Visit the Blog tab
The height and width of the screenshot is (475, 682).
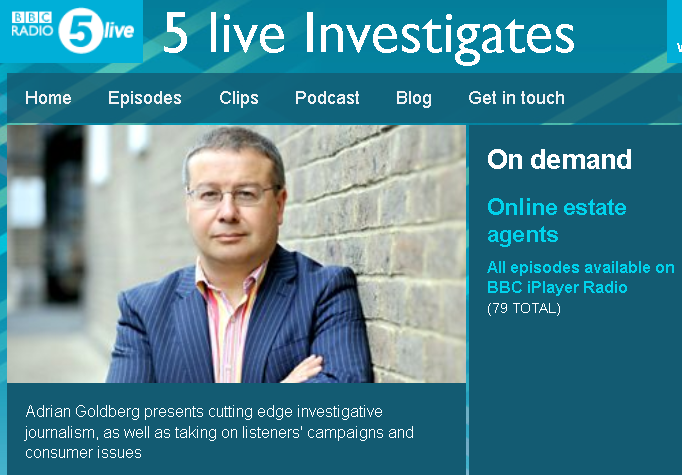(x=414, y=98)
